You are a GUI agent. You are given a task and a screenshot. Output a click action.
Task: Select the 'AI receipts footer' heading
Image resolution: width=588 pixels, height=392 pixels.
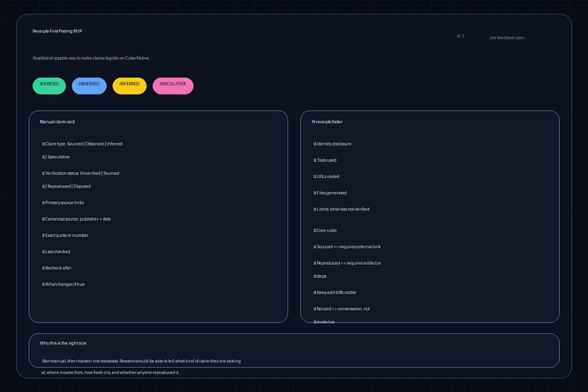329,122
